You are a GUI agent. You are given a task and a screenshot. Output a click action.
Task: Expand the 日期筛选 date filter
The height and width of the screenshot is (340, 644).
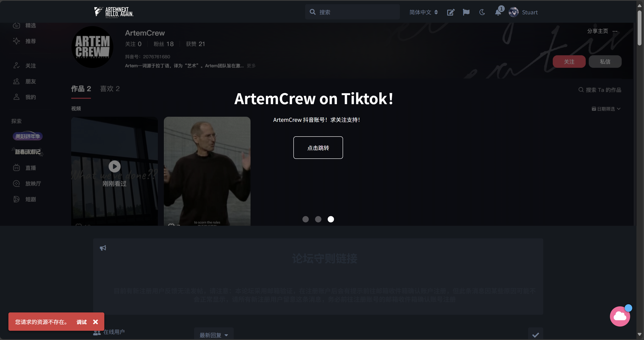point(606,109)
